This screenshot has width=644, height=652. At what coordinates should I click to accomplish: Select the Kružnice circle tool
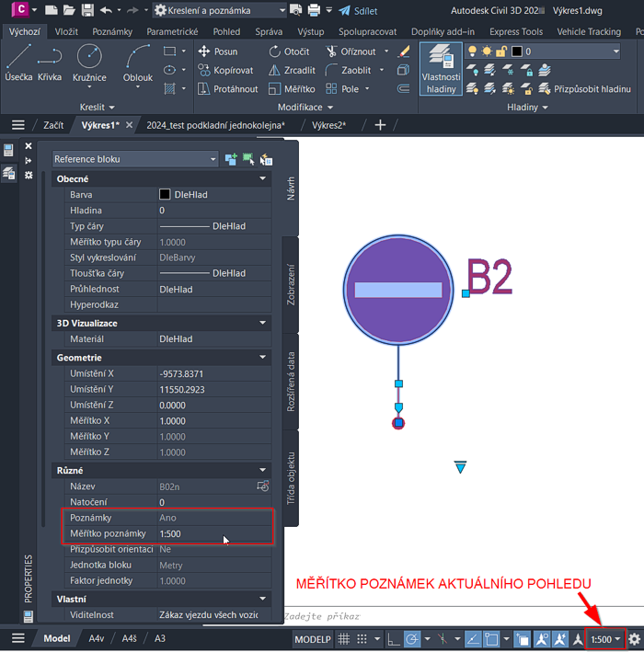click(x=90, y=63)
